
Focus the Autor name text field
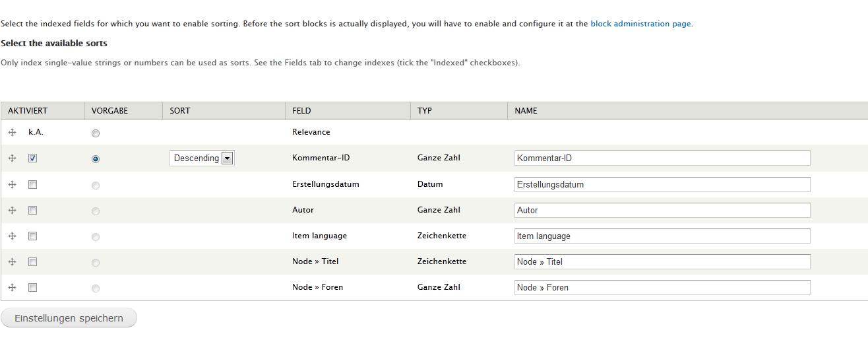tap(662, 210)
